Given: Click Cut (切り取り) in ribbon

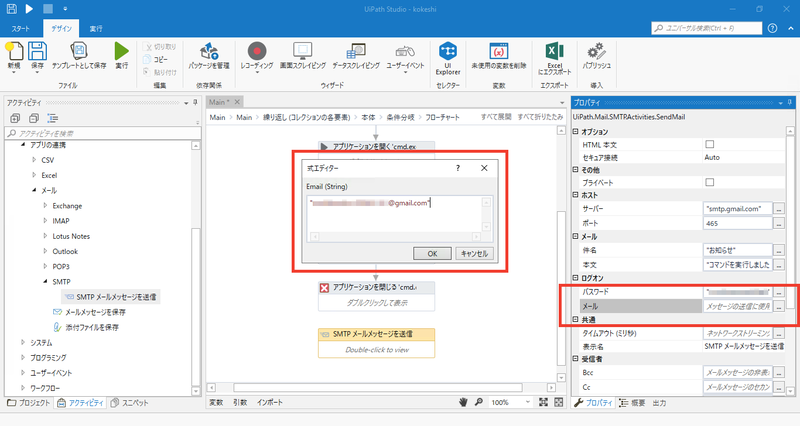Looking at the screenshot, I should tap(159, 47).
